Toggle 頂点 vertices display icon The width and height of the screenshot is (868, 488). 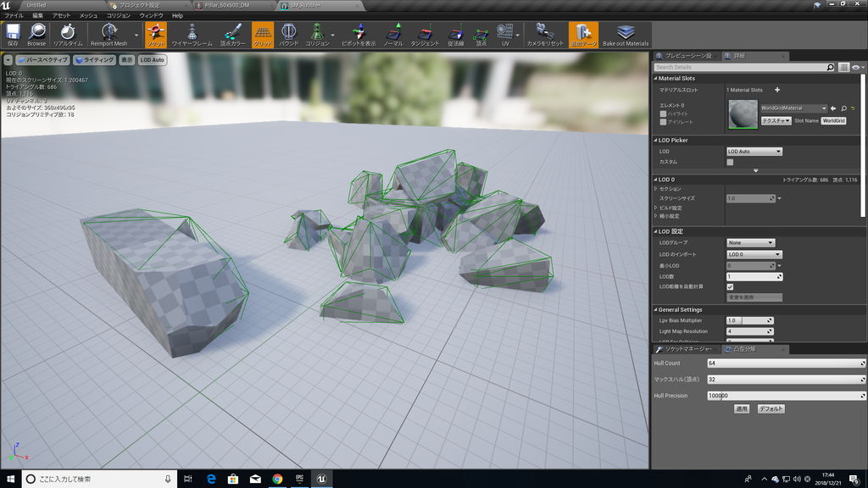[481, 35]
